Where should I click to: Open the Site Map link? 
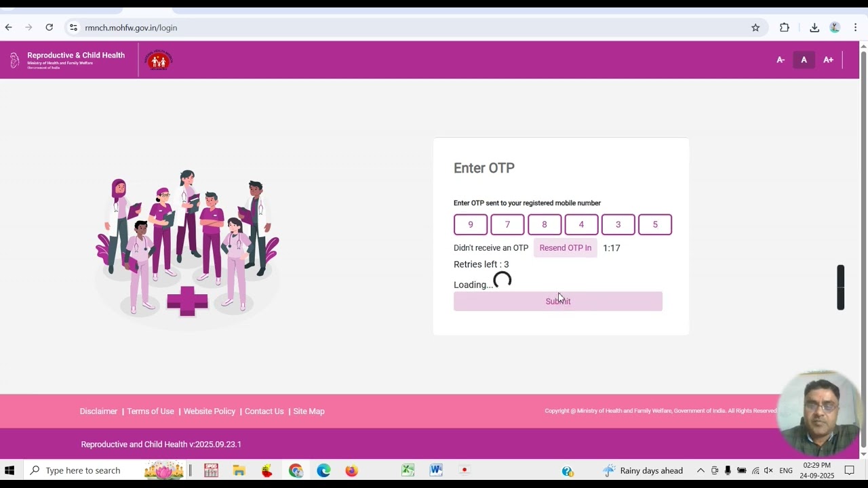309,411
